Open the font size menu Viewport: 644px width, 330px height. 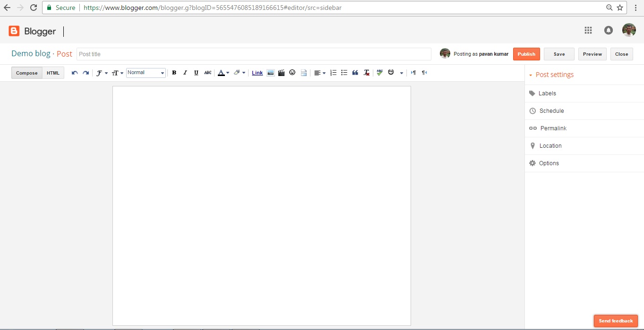pos(117,73)
